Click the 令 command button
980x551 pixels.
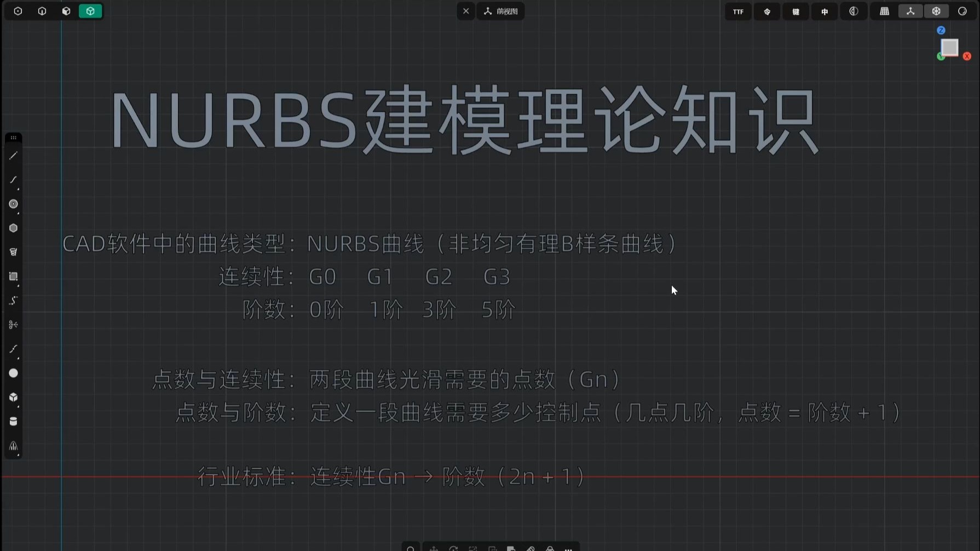tap(767, 11)
